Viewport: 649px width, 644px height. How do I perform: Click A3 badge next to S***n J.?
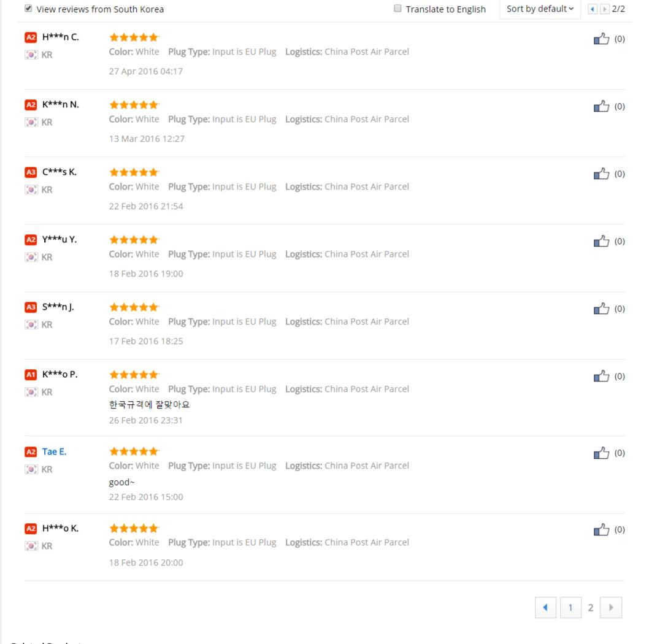31,307
